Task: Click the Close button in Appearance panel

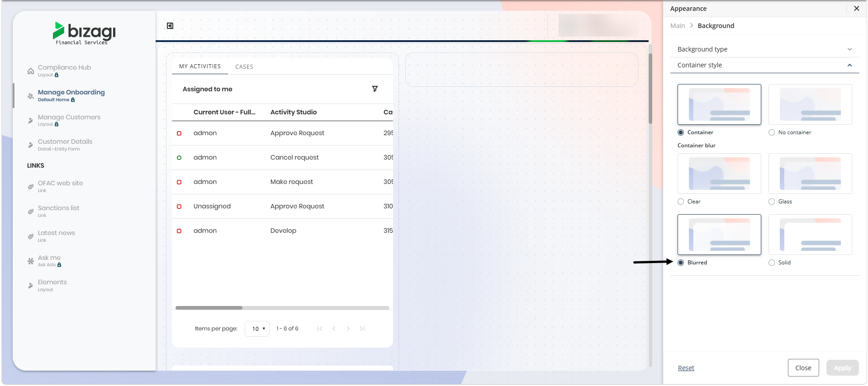Action: point(803,368)
